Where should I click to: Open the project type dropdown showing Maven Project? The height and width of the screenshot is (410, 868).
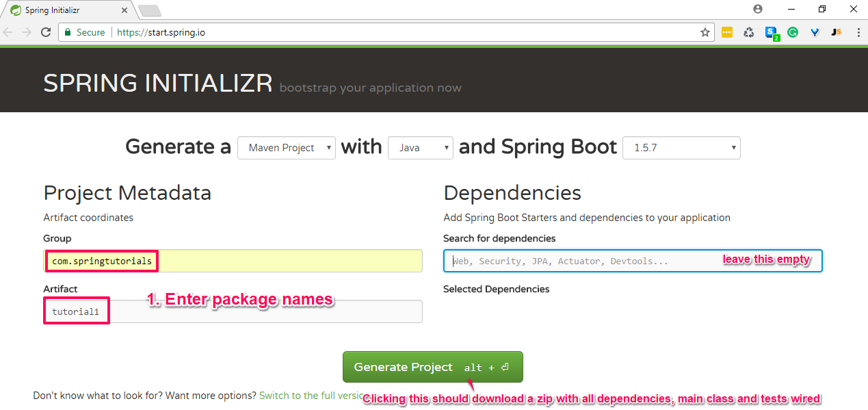286,147
